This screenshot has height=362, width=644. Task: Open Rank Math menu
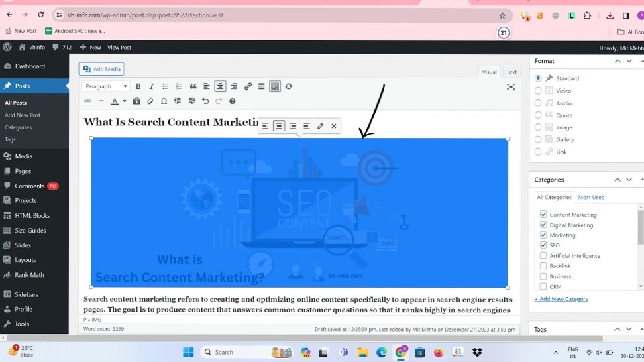click(30, 275)
